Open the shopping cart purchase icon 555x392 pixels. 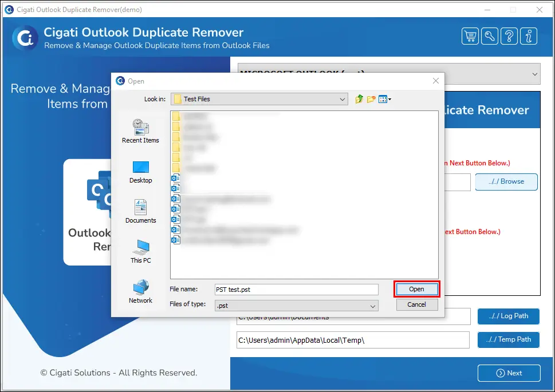point(470,36)
